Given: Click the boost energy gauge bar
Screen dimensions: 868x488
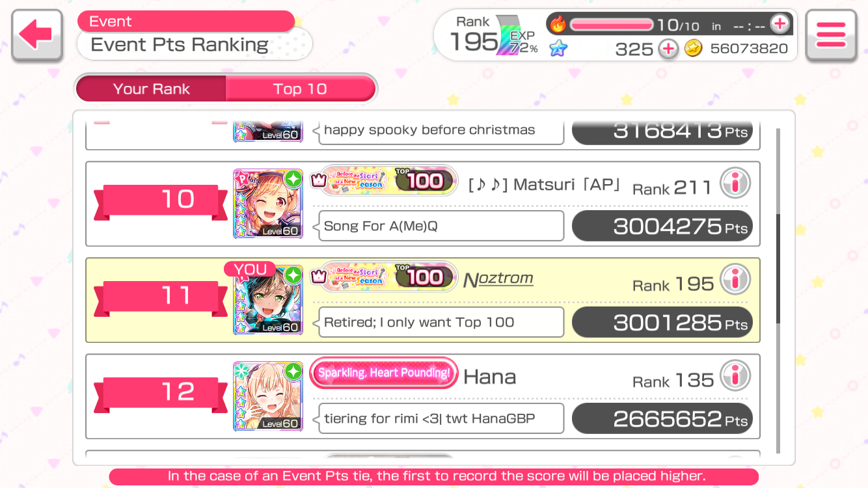Looking at the screenshot, I should click(x=612, y=25).
